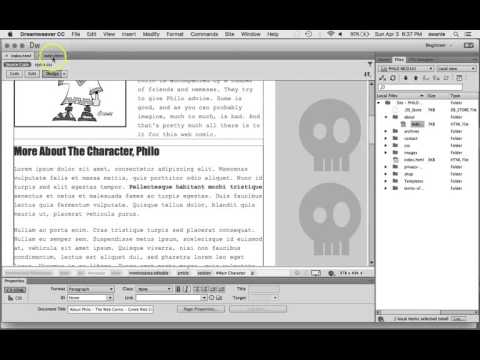Switch to the Files panel tab

399,60
